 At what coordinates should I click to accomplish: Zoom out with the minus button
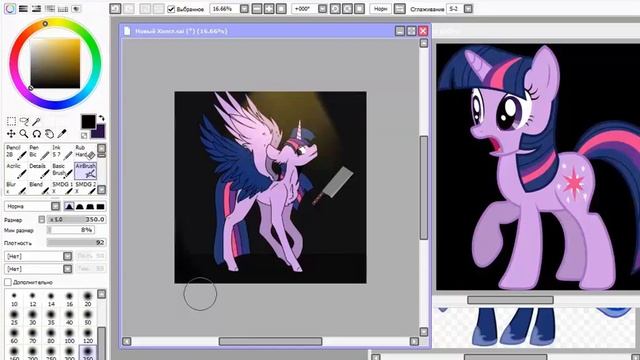point(257,9)
